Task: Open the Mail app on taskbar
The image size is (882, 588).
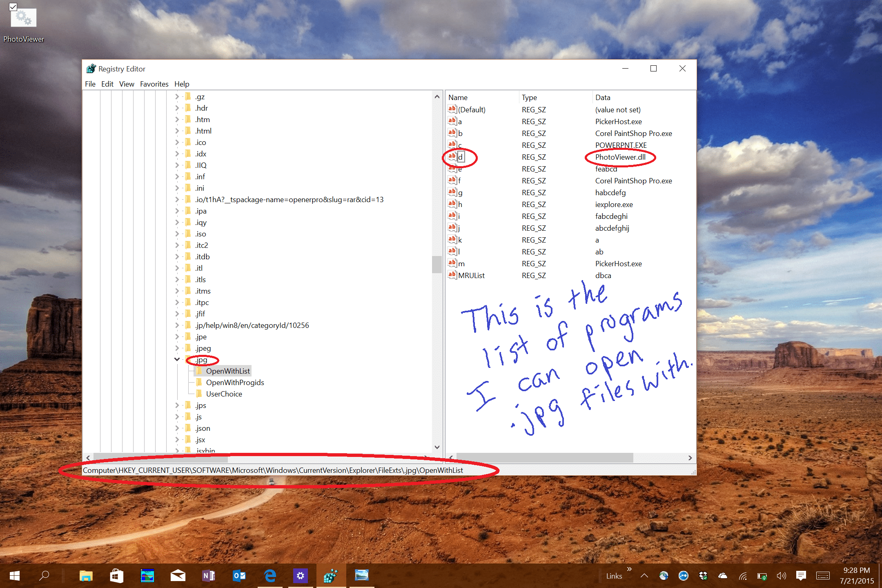Action: [x=178, y=576]
